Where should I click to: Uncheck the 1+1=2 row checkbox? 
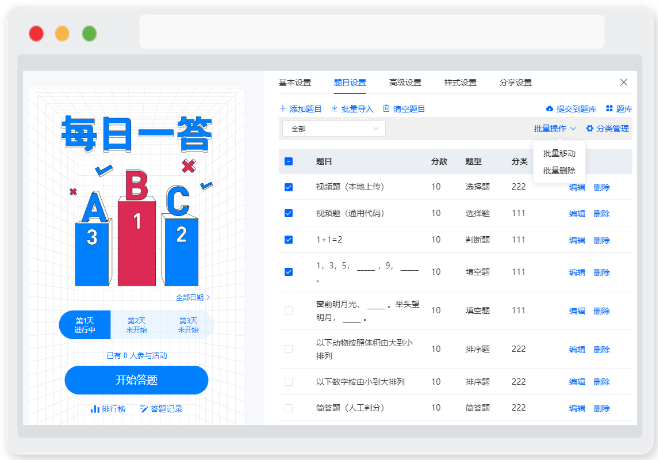[289, 240]
